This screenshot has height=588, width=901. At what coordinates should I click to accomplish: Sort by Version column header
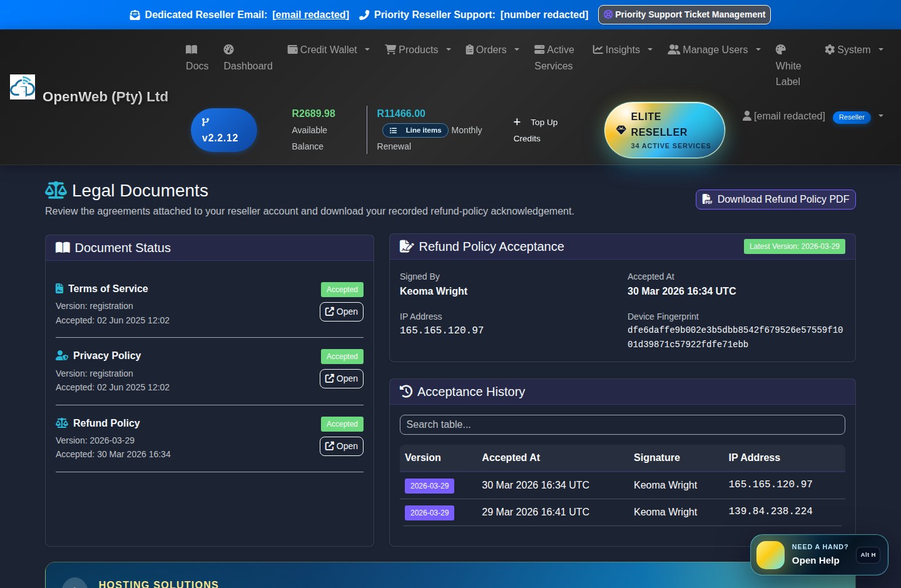[423, 458]
